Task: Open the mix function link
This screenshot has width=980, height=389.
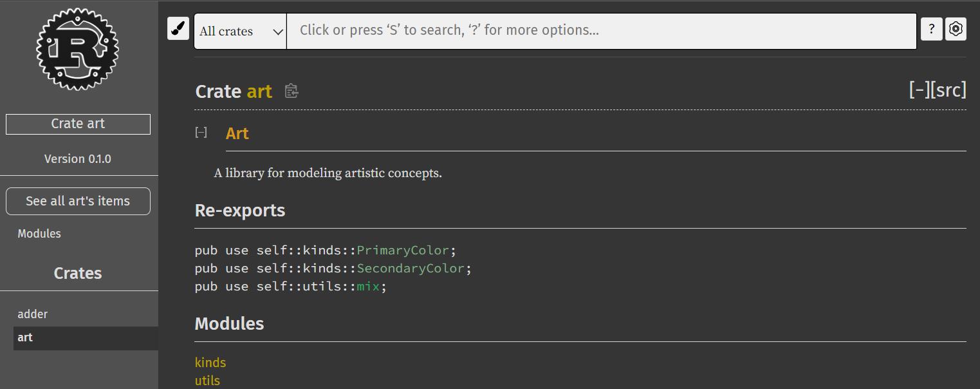Action: point(368,287)
